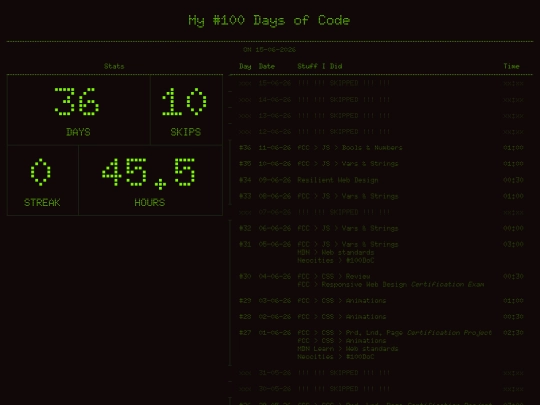Screen dimensions: 540x405
Task: Click the 36 DAYS stat box
Action: click(79, 110)
